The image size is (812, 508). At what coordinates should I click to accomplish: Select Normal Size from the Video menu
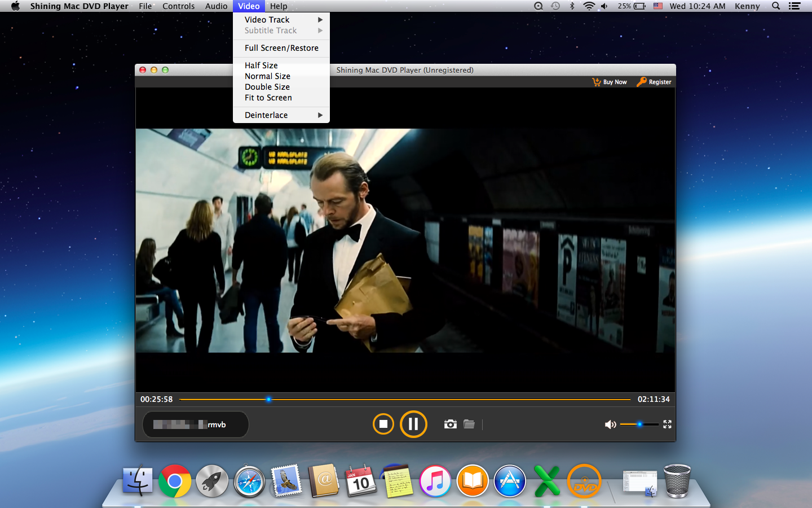tap(281, 76)
